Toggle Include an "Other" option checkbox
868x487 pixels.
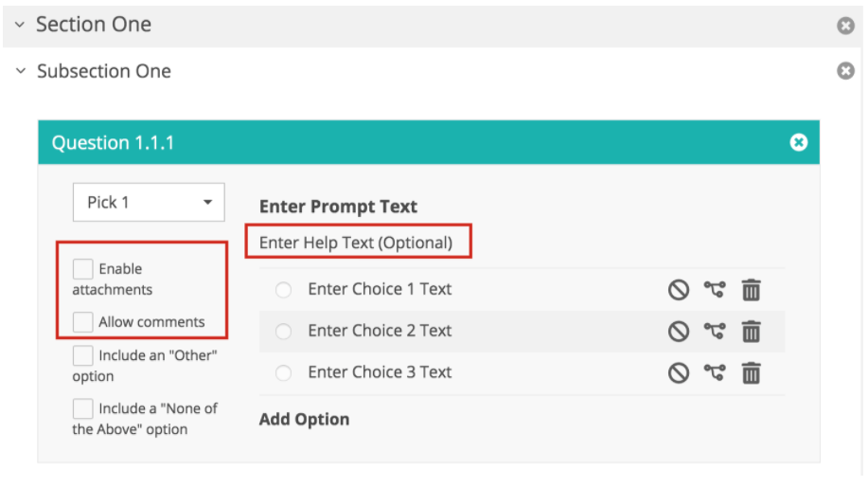(83, 355)
